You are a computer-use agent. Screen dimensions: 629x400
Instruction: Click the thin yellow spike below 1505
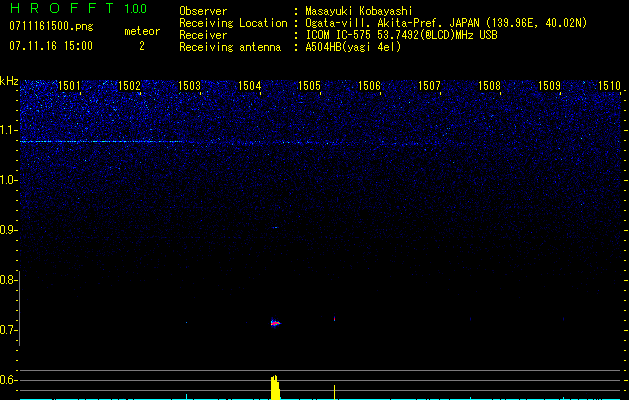[334, 391]
